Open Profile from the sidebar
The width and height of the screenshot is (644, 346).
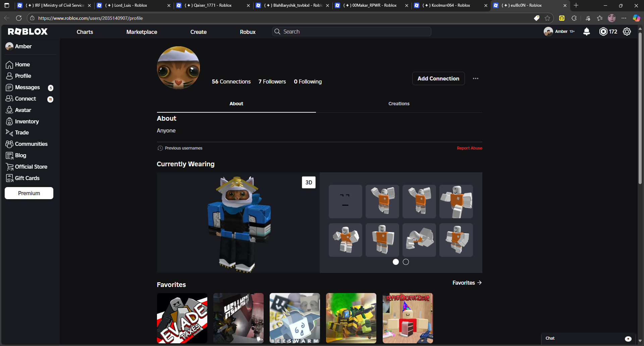tap(23, 76)
